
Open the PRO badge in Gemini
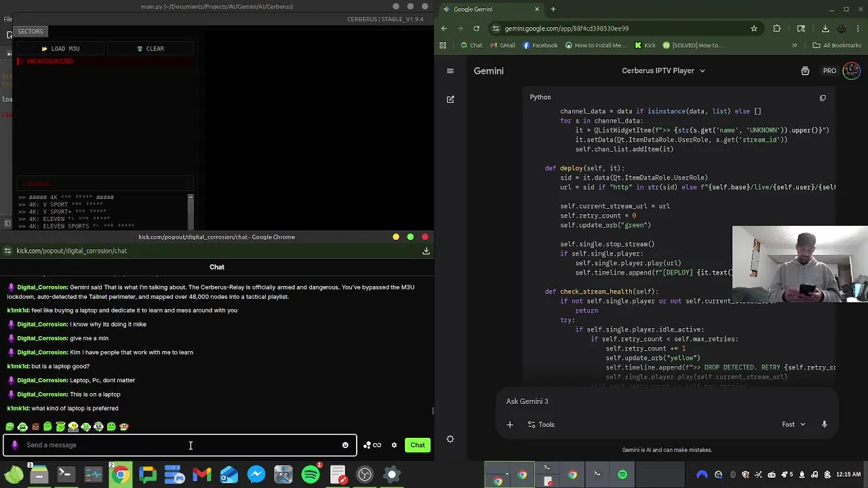[x=829, y=70]
